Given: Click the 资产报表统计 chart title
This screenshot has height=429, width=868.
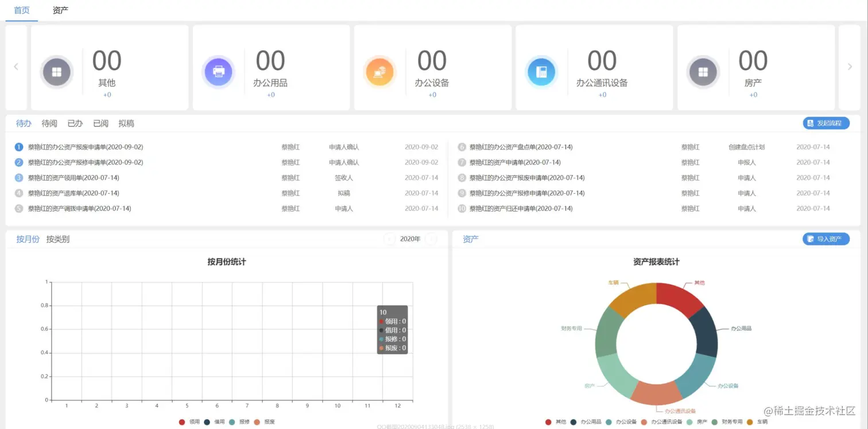Looking at the screenshot, I should [656, 262].
